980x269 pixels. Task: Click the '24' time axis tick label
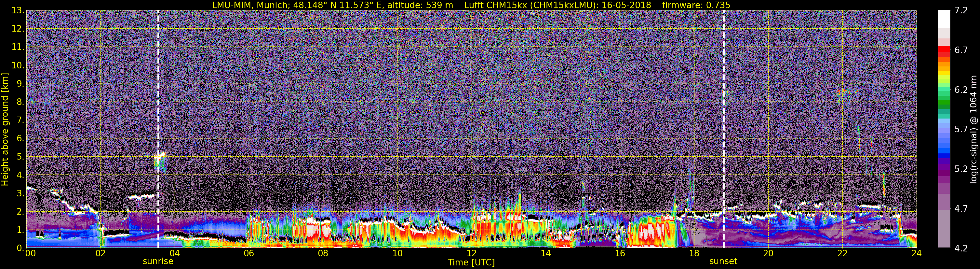[x=917, y=253]
